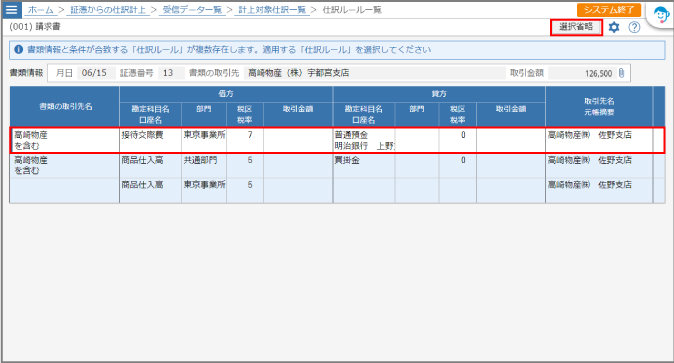Click the 仕訳ルール一覧 breadcrumb text
The image size is (674, 363).
[352, 9]
